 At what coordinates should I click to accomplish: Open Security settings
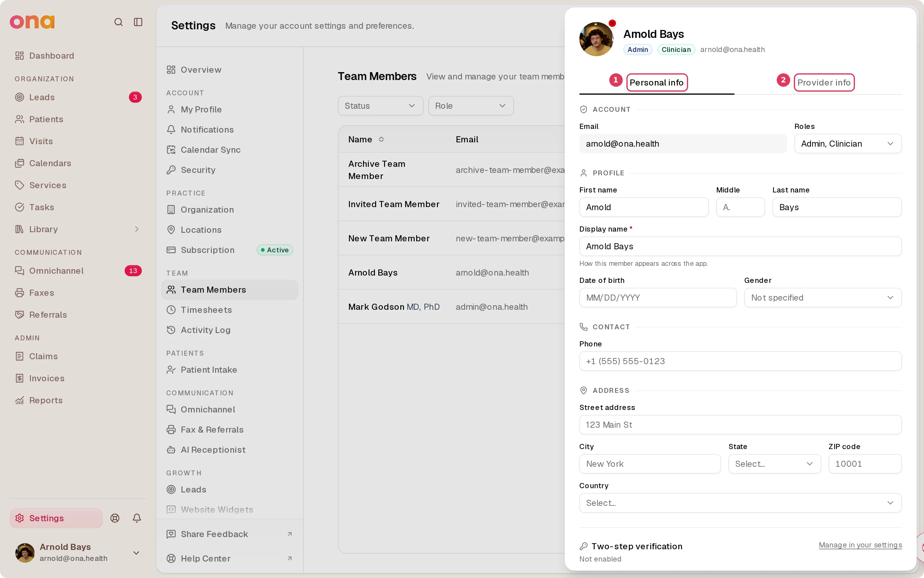click(229, 170)
